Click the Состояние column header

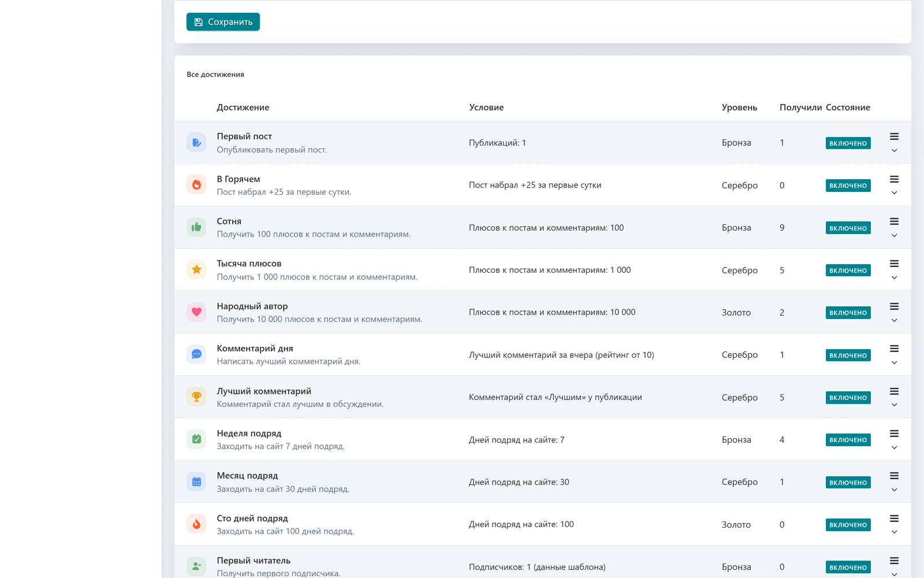tap(848, 108)
